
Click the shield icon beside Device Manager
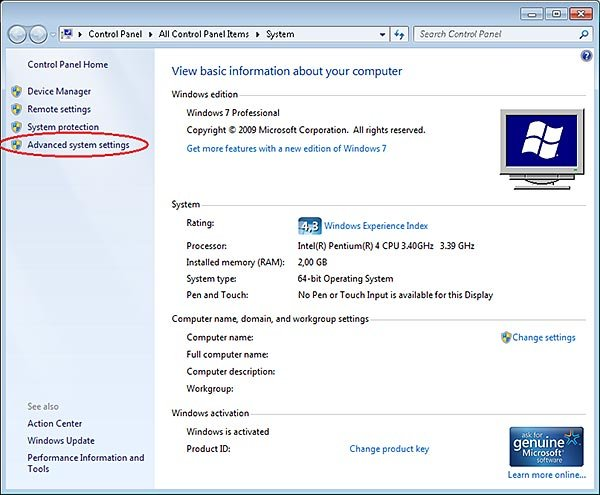[16, 91]
